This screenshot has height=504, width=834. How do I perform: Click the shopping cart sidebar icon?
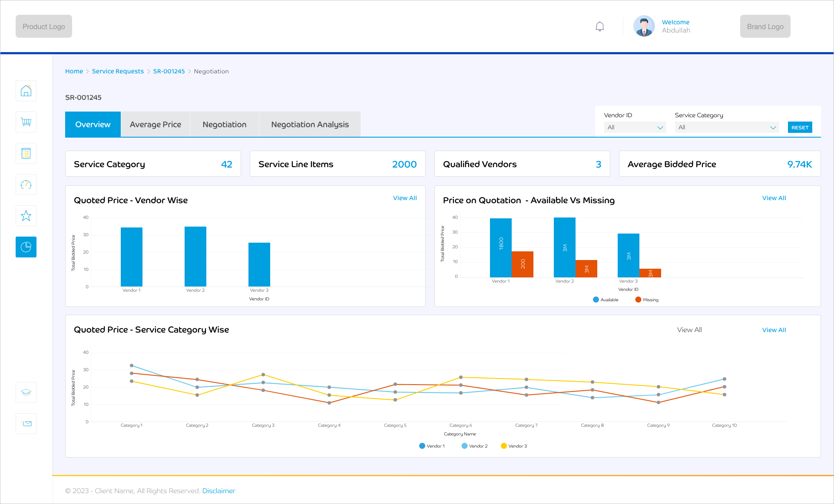pos(26,122)
